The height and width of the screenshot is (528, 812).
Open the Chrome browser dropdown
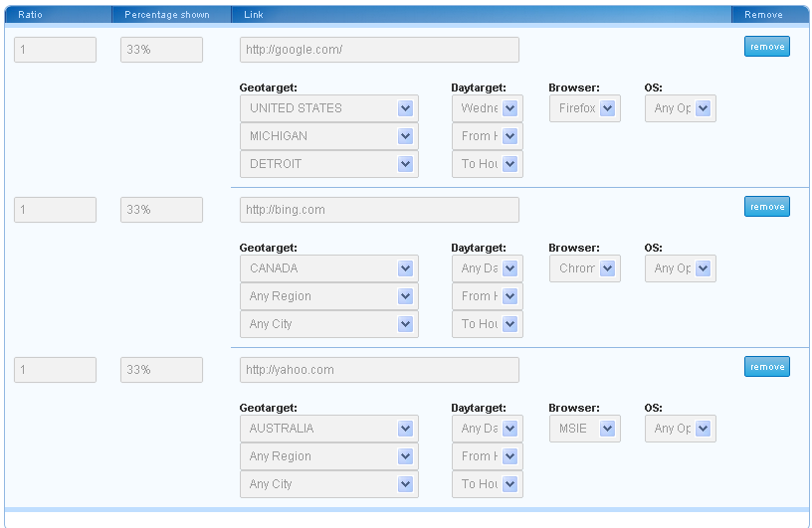tap(585, 268)
